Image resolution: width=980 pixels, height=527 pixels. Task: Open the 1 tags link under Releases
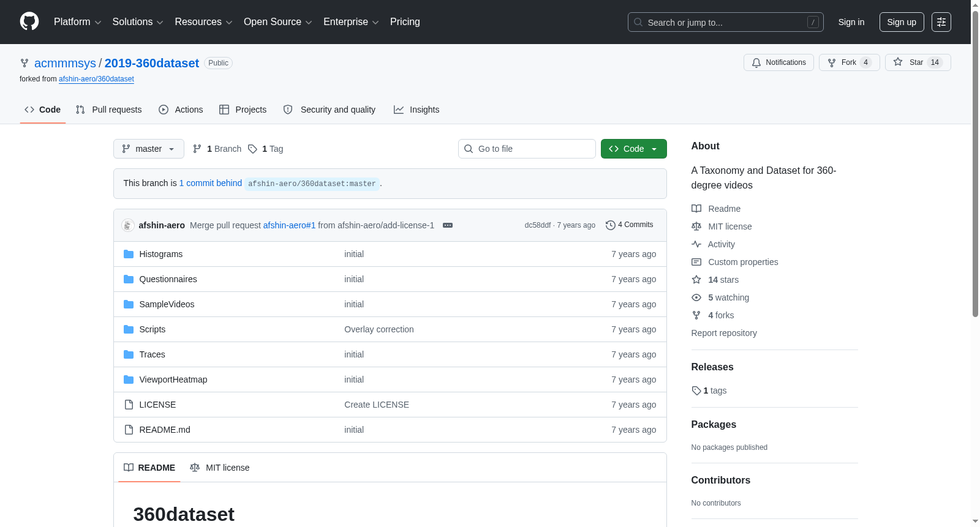[709, 391]
